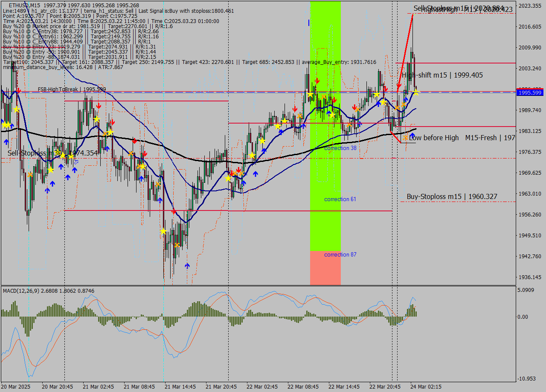Image resolution: width=546 pixels, height=392 pixels.
Task: Click the highlighted 1995.599 price tag on the right axis
Action: coord(529,92)
